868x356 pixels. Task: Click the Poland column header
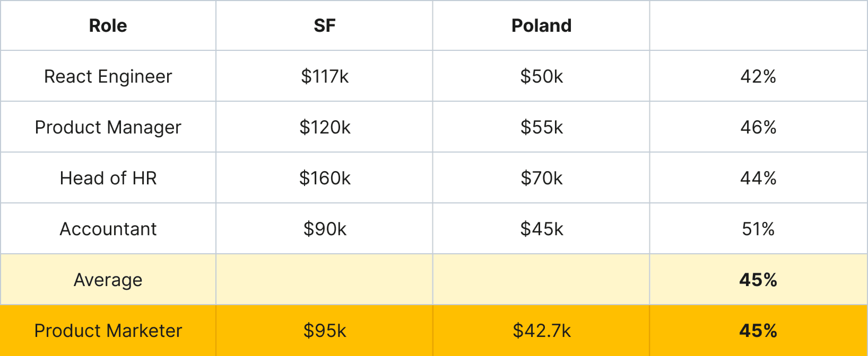(541, 26)
